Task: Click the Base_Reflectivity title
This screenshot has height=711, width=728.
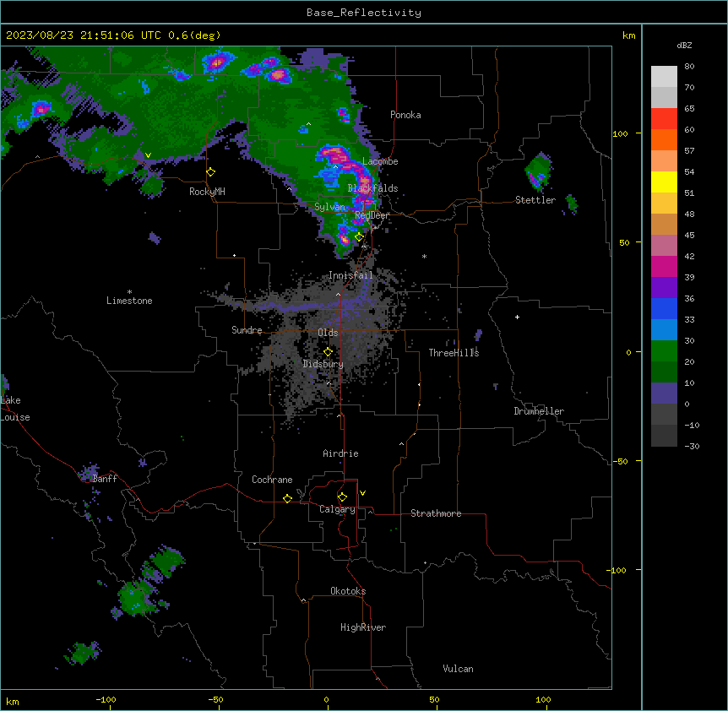Action: (364, 13)
